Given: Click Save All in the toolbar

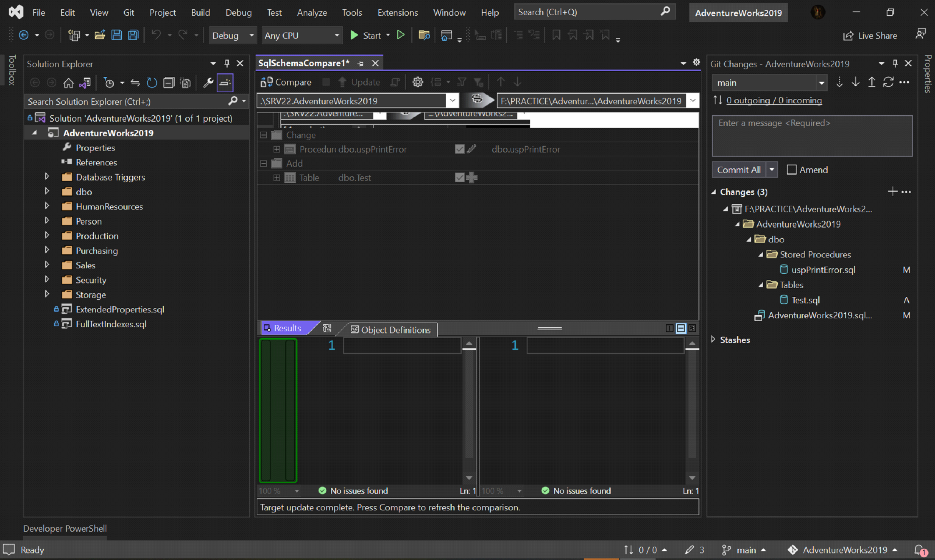Looking at the screenshot, I should click(x=133, y=35).
